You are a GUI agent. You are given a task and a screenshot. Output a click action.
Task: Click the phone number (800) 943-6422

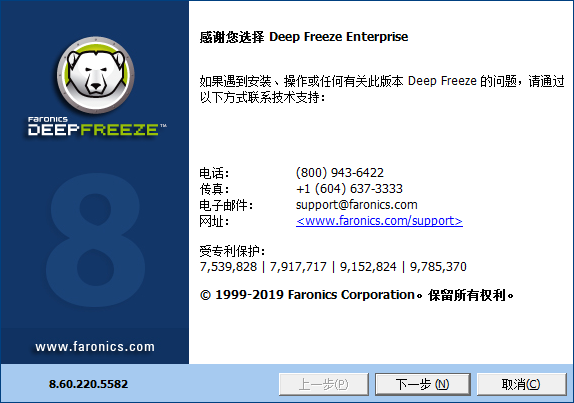(x=340, y=172)
